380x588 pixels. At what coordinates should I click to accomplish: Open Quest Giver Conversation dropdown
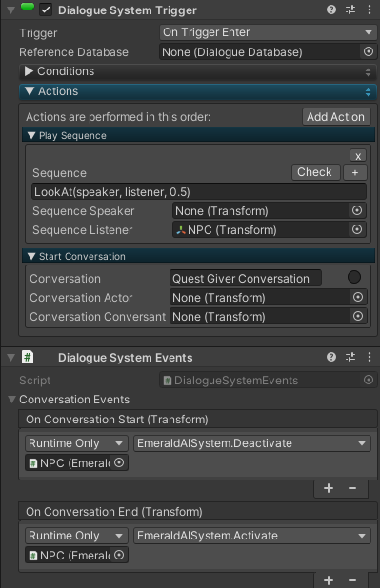246,278
